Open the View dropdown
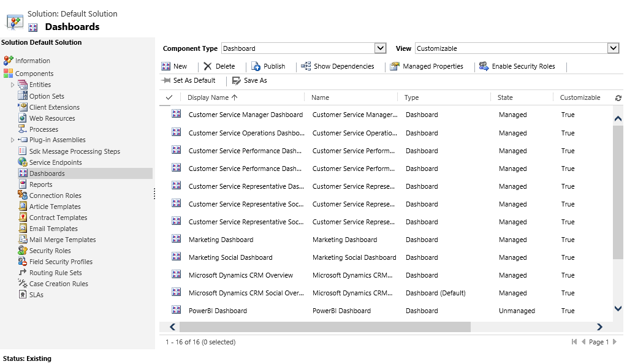The width and height of the screenshot is (627, 364). (x=613, y=48)
